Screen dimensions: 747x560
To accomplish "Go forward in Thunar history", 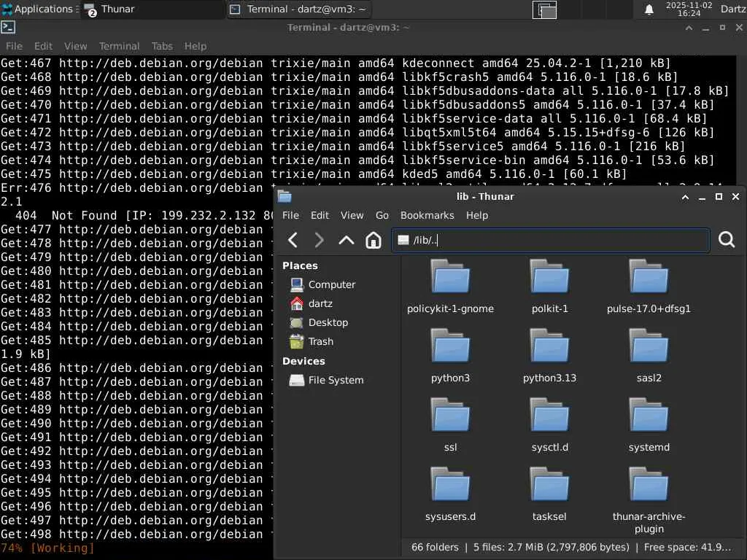I will pyautogui.click(x=320, y=240).
